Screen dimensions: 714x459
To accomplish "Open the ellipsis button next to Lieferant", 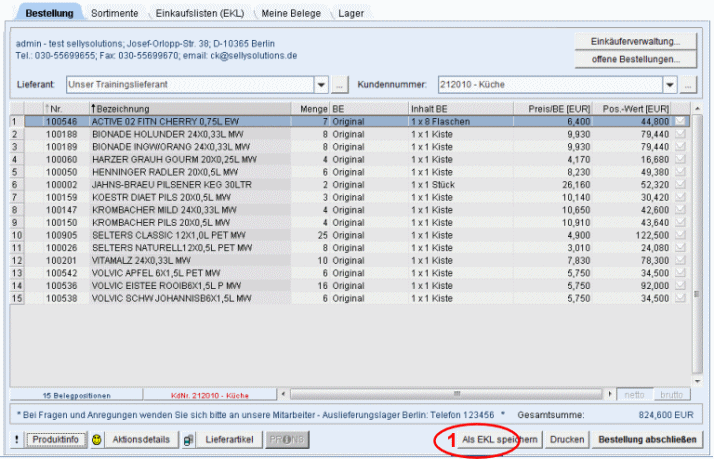I will pos(340,85).
